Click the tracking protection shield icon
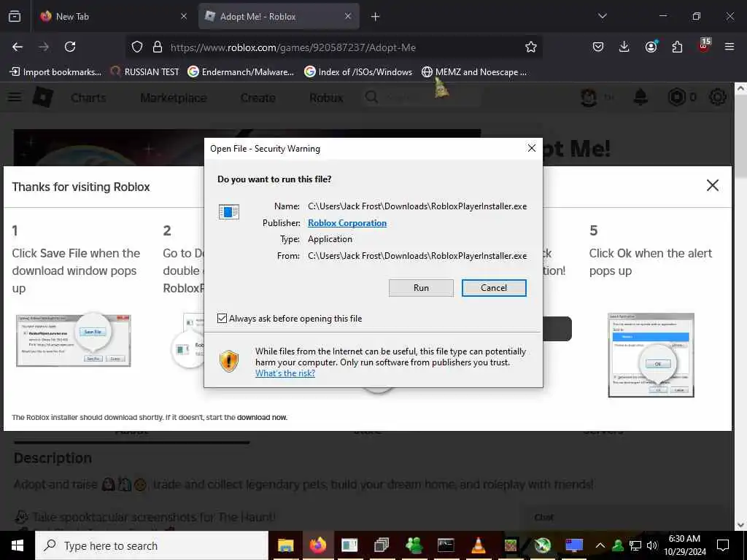The height and width of the screenshot is (560, 747). [x=137, y=47]
